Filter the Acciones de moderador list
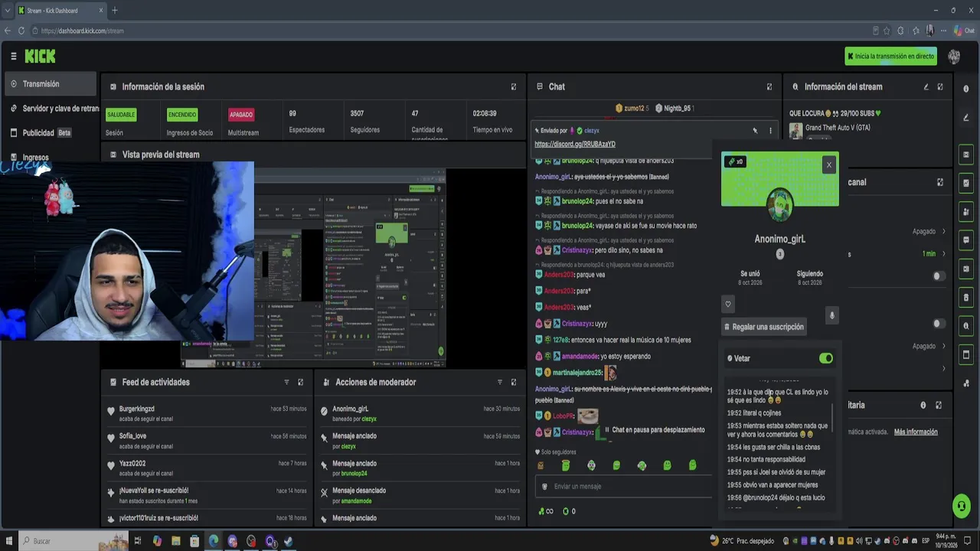 pos(500,383)
